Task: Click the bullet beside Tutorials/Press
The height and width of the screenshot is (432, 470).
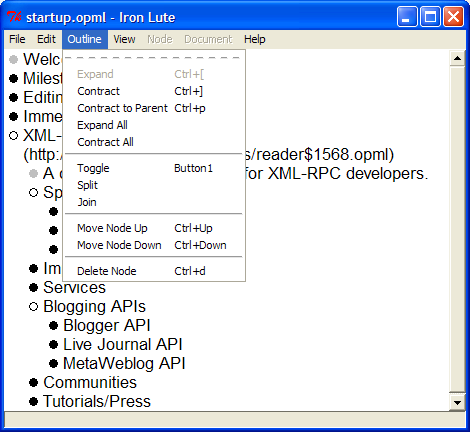Action: pyautogui.click(x=33, y=401)
